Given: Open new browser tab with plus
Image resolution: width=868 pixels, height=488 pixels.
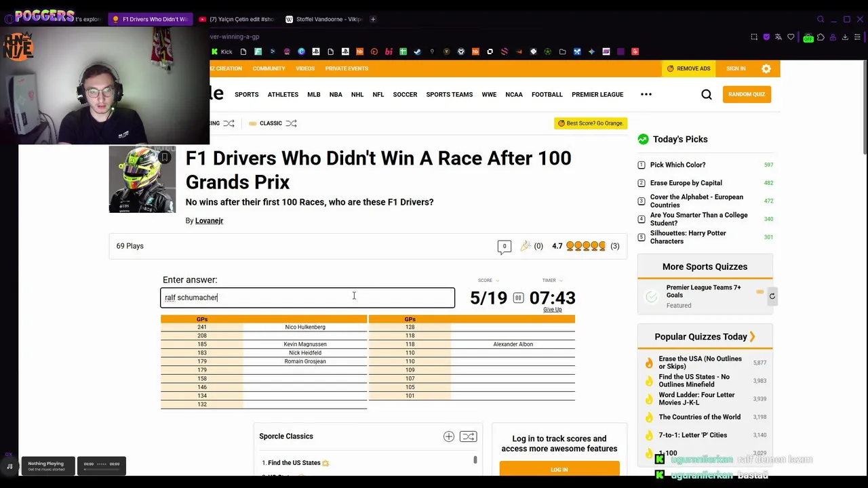Looking at the screenshot, I should point(373,19).
